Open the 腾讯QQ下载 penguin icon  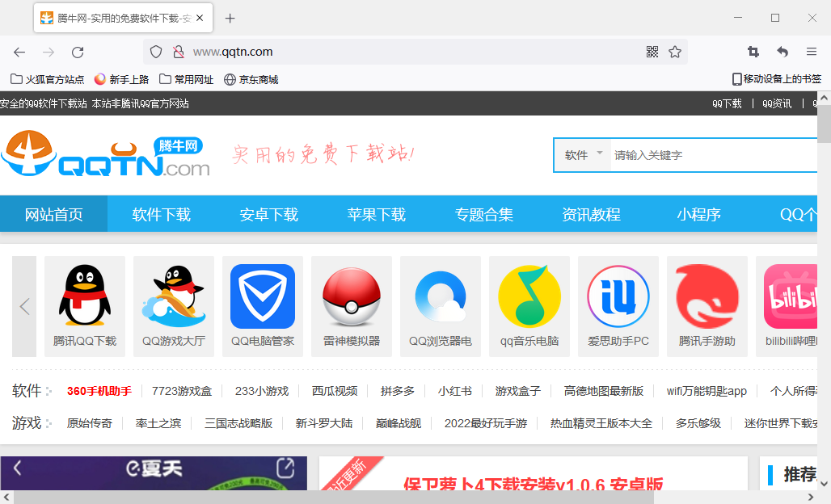(x=85, y=296)
